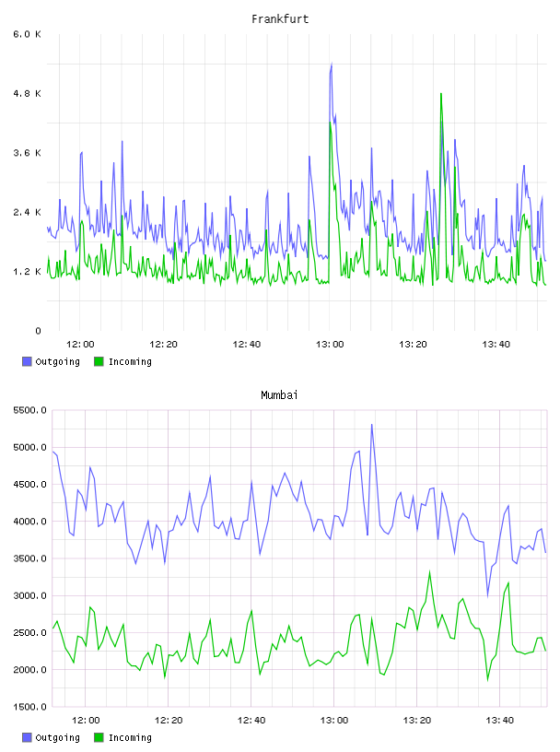The image size is (560, 752).
Task: Select Outgoing legend label under Frankfurt chart
Action: (57, 362)
